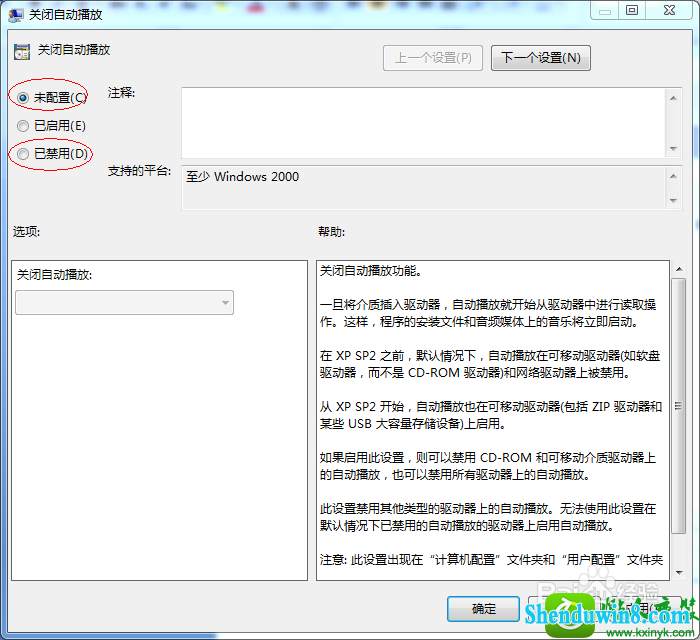The image size is (700, 640).
Task: Click the help panel scrollbar down arrow
Action: tap(679, 573)
